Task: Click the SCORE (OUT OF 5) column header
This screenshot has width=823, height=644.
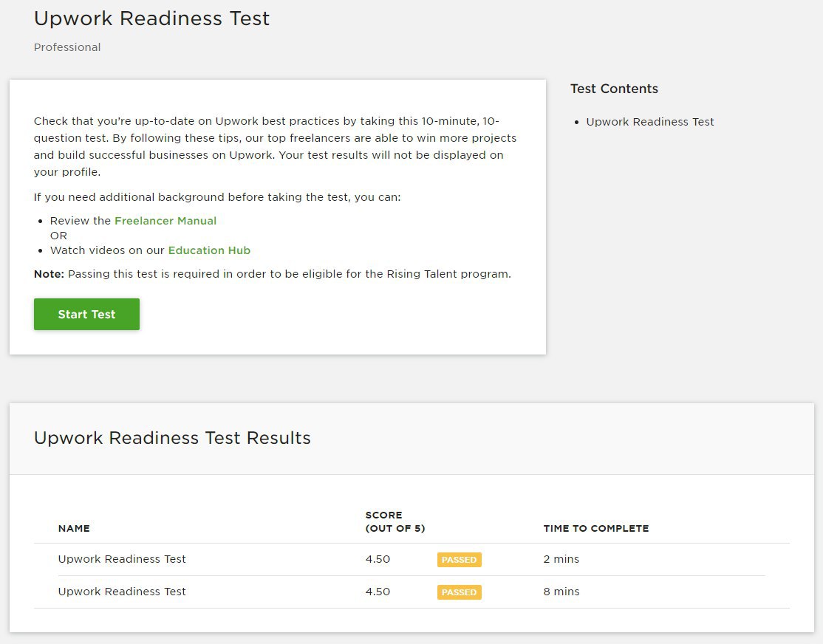Action: (x=395, y=521)
